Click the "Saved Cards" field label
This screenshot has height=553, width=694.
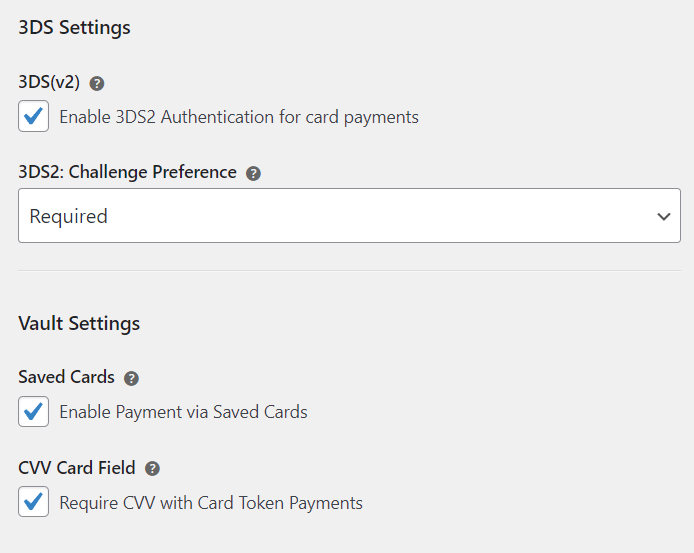pos(66,377)
